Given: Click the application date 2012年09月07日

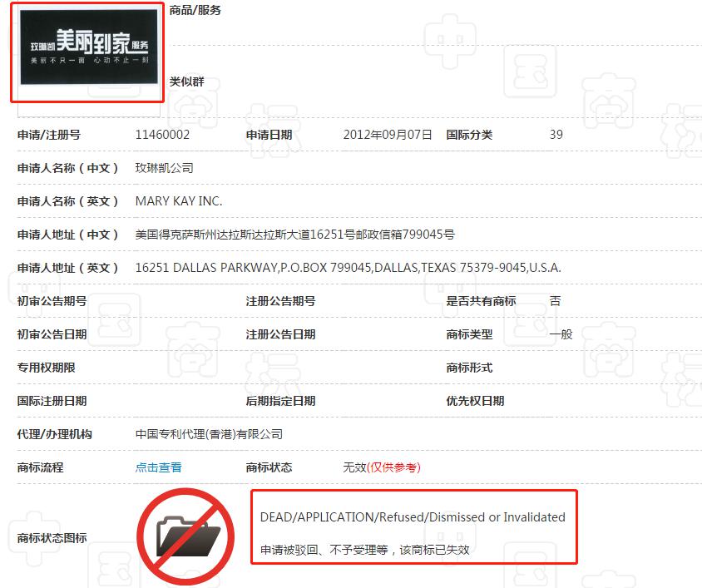Looking at the screenshot, I should click(387, 135).
